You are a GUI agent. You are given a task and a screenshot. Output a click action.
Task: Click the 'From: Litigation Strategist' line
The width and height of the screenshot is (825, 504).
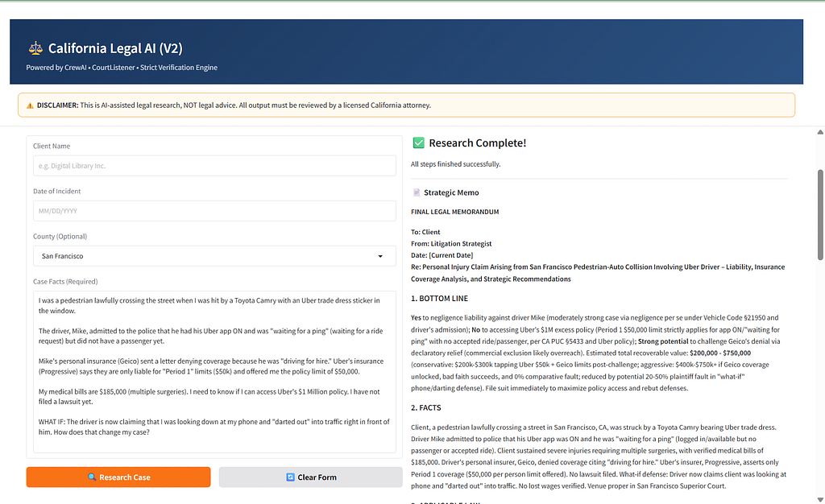pos(451,243)
